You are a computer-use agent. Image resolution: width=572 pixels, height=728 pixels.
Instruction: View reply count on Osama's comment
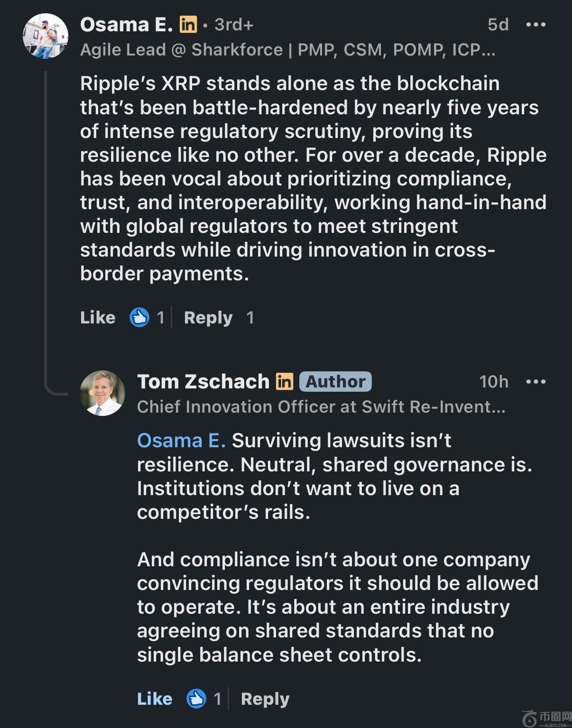tap(250, 317)
